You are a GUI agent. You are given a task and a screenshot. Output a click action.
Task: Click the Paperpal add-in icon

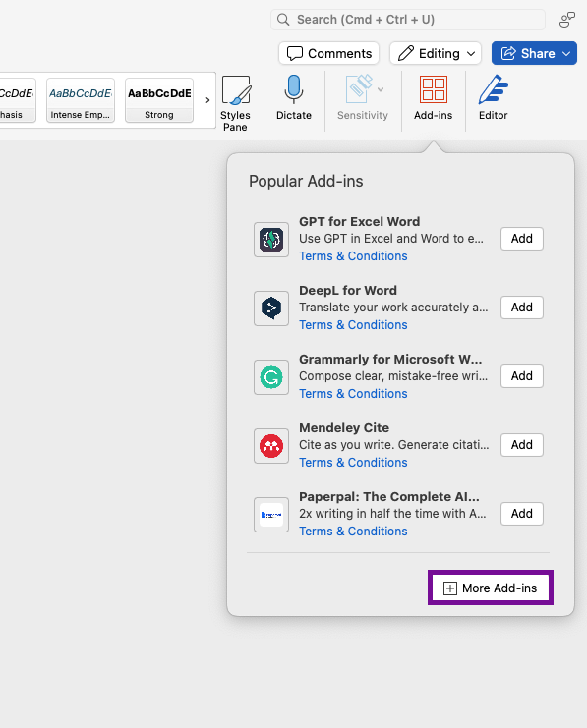271,515
